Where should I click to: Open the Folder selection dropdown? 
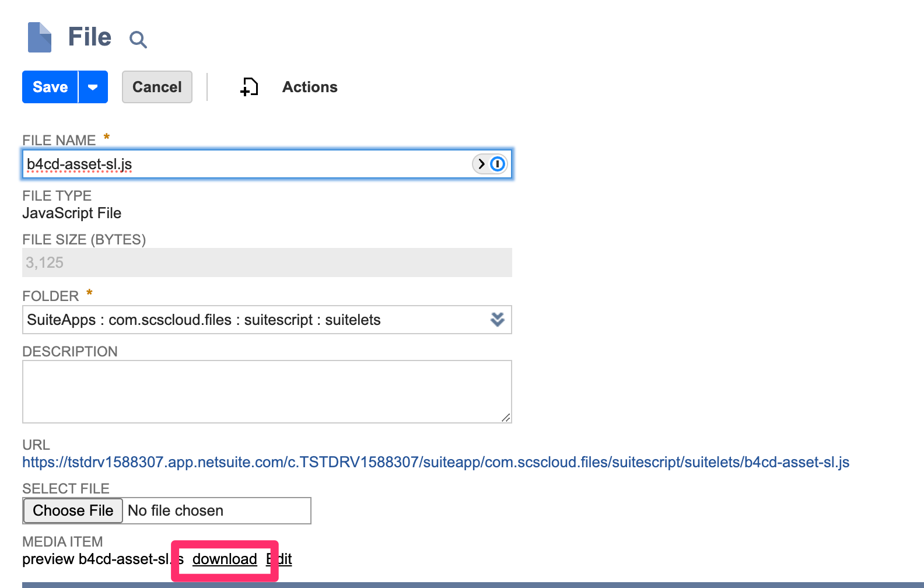coord(257,320)
